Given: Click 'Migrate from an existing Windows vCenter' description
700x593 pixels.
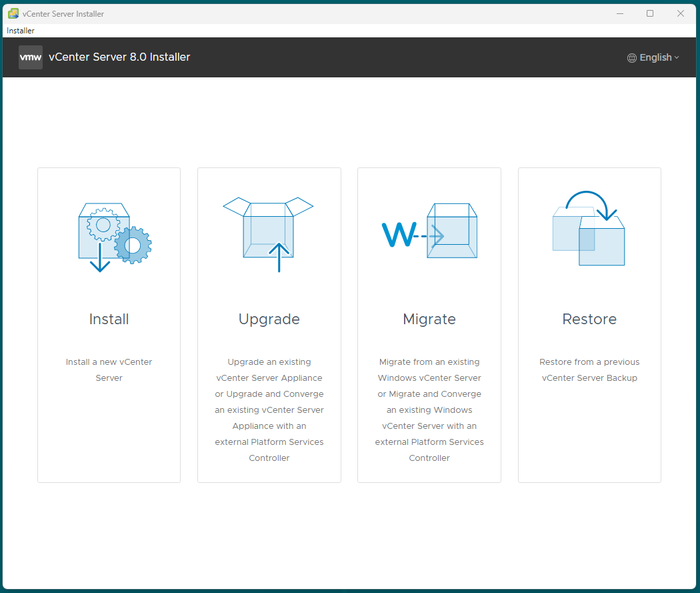Looking at the screenshot, I should 429,410.
